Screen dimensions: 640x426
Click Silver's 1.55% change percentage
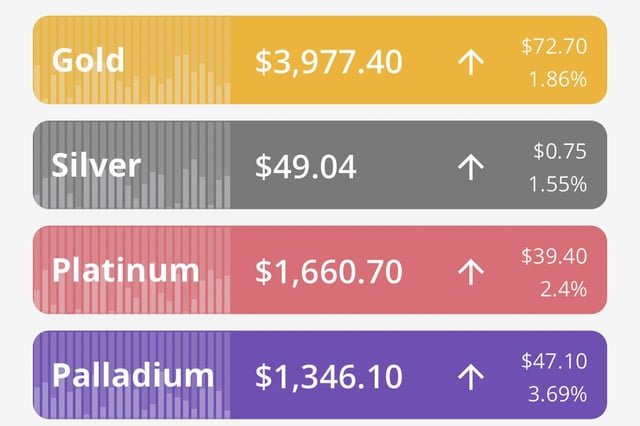click(559, 184)
